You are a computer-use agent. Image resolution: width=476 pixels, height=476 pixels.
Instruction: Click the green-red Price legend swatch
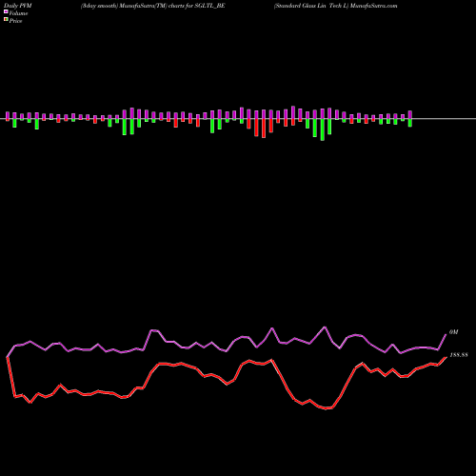pos(6,20)
